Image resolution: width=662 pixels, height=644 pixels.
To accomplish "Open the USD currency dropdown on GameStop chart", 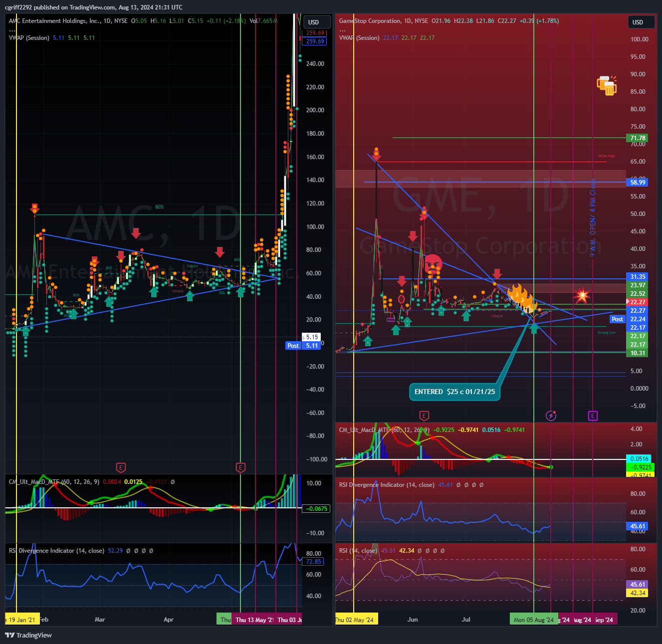I will (641, 22).
